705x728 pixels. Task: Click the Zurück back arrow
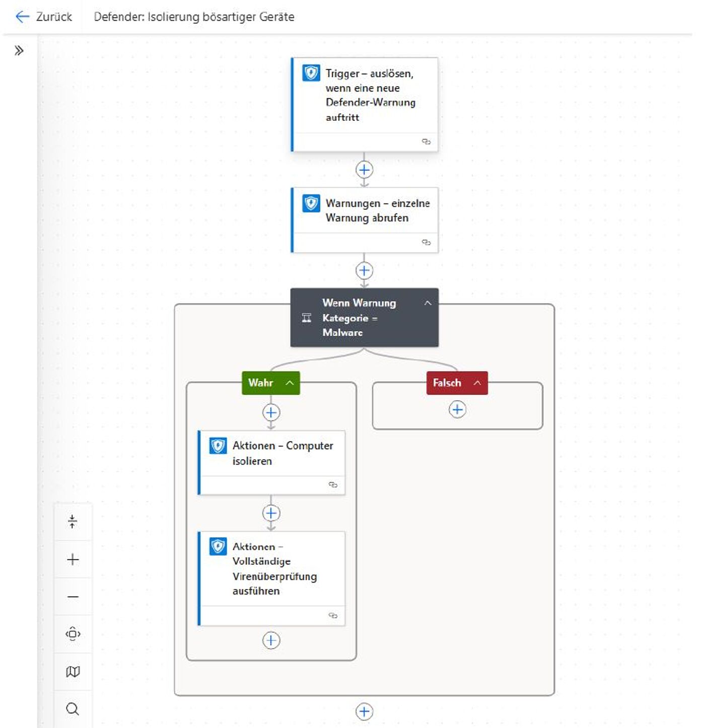(23, 17)
